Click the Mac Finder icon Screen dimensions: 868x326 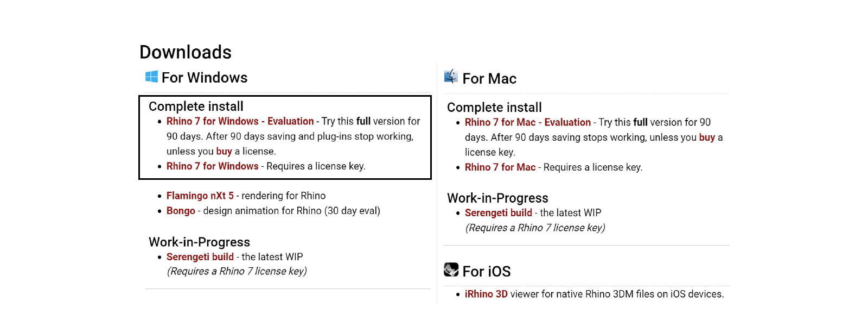point(450,77)
